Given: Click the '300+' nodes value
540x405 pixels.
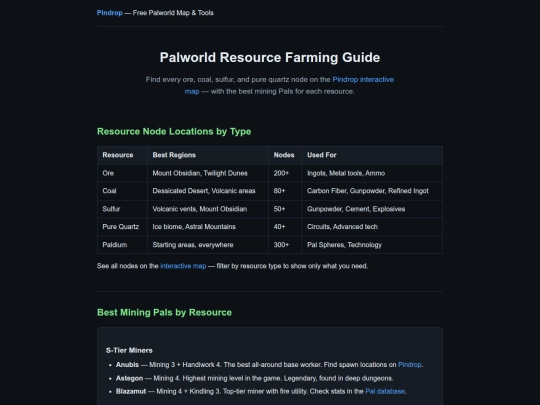Looking at the screenshot, I should pos(281,245).
